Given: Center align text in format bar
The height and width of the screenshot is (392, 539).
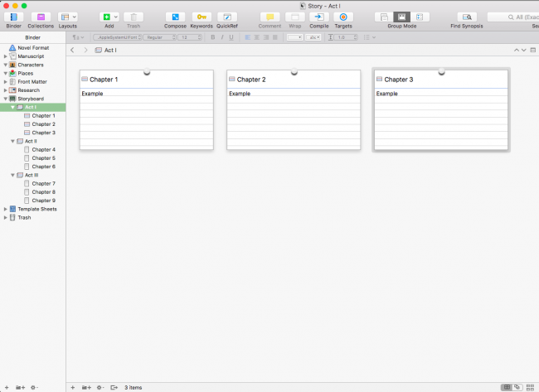Looking at the screenshot, I should click(x=257, y=37).
